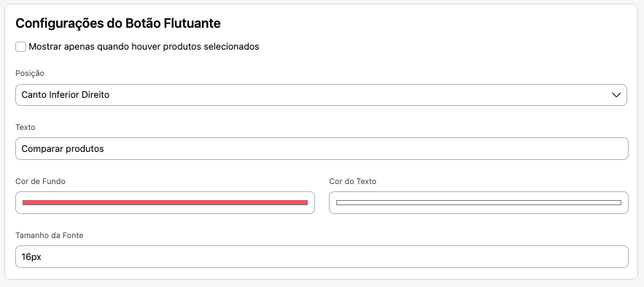Focus the Texto field containing 'Comparar produtos'
This screenshot has width=644, height=287.
pos(322,149)
